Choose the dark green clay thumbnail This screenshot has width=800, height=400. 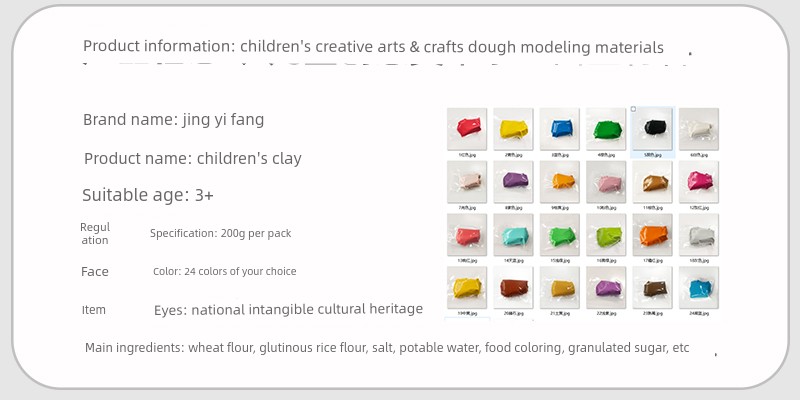pyautogui.click(x=606, y=129)
